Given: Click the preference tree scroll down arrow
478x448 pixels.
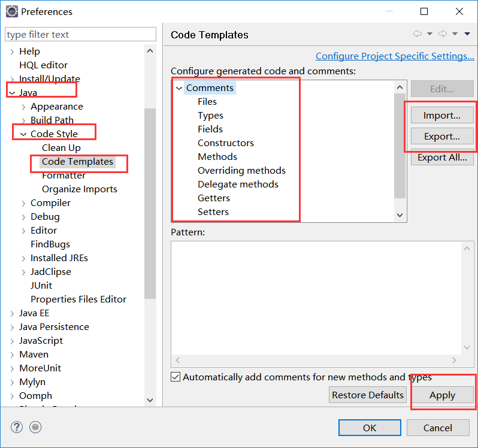Looking at the screenshot, I should click(150, 400).
